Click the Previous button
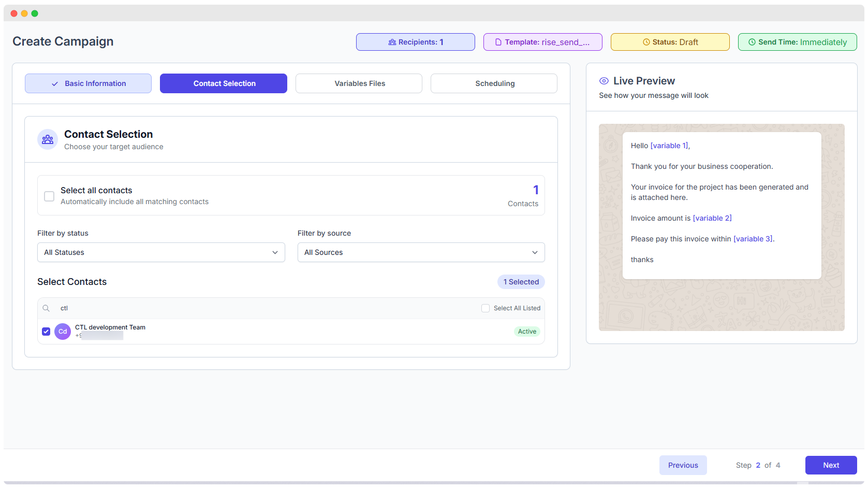The image size is (868, 489). click(683, 465)
